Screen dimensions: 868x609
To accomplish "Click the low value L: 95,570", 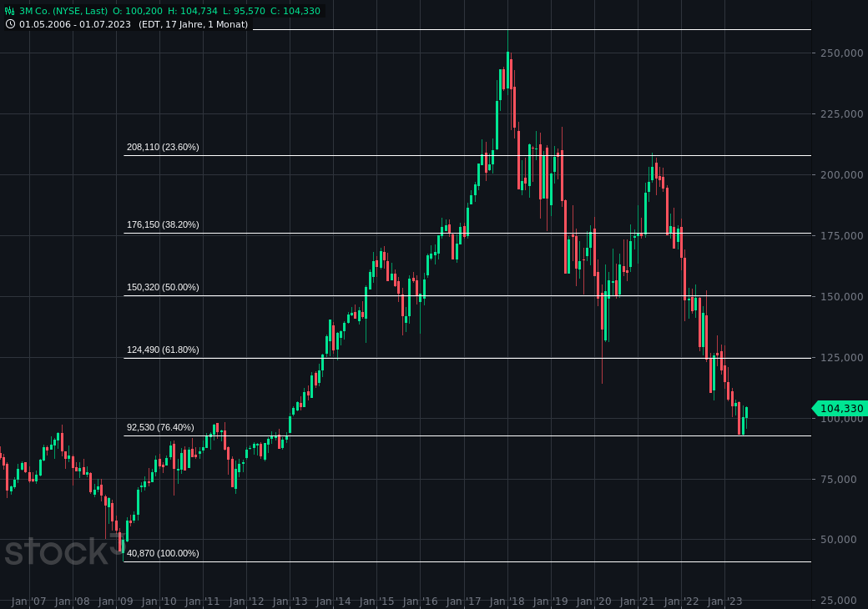I will pos(244,11).
